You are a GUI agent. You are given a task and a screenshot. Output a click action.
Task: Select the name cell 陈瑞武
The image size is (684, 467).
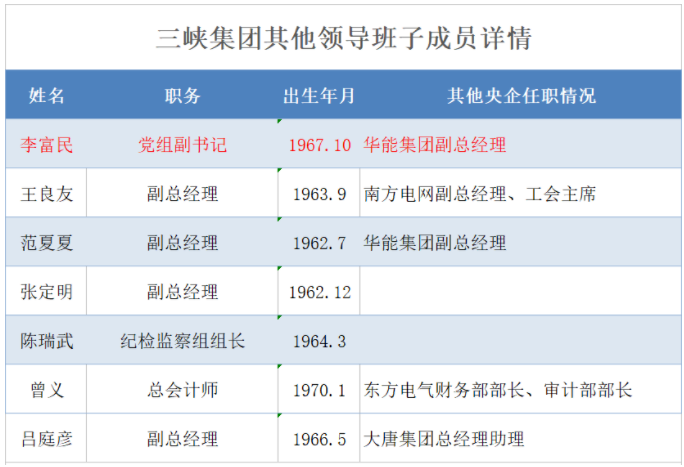47,341
